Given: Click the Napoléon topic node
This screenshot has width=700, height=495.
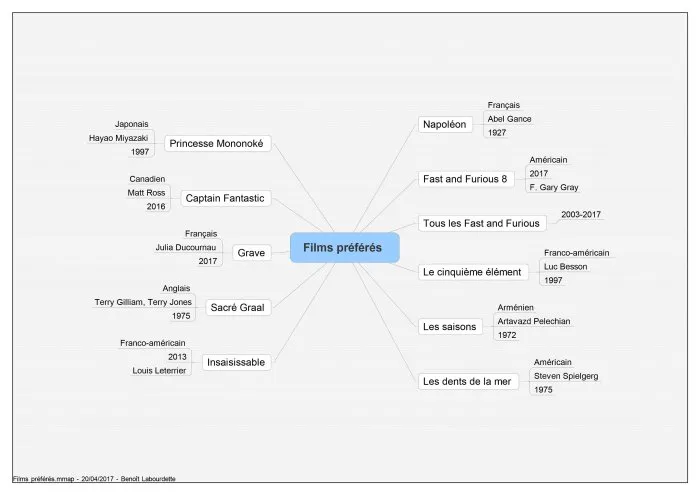Looking at the screenshot, I should pos(445,125).
